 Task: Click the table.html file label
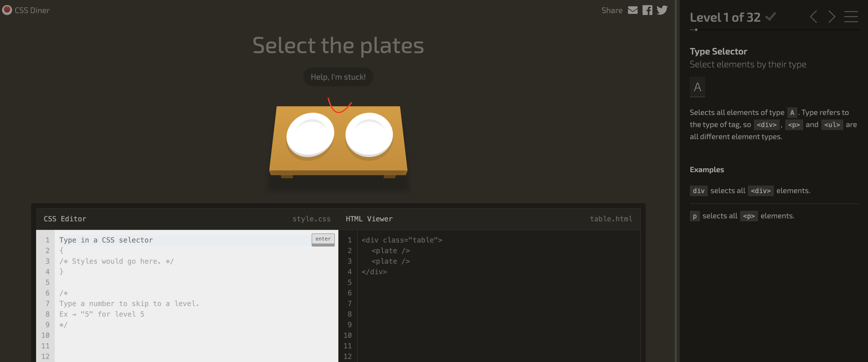[611, 219]
